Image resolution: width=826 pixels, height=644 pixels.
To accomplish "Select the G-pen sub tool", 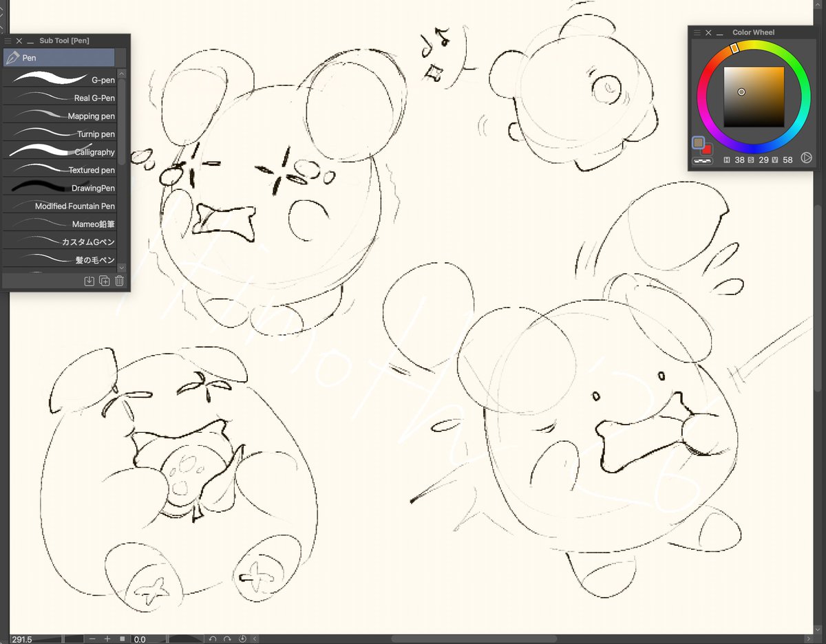I will 60,78.
